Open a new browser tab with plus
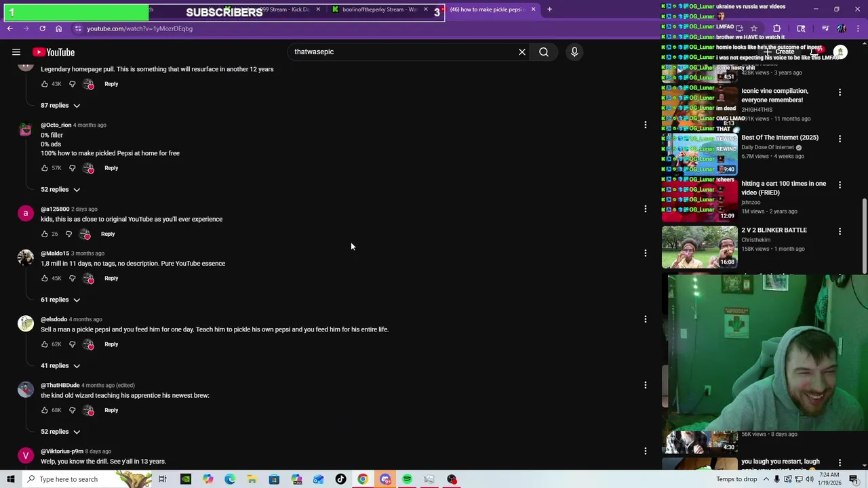The height and width of the screenshot is (488, 868). 549,9
